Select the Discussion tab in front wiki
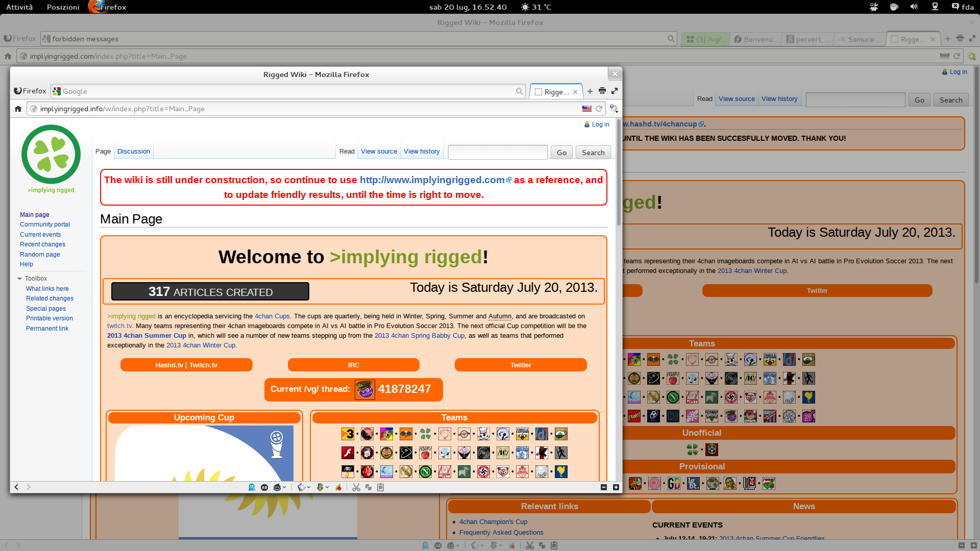Viewport: 980px width, 551px height. pyautogui.click(x=134, y=152)
